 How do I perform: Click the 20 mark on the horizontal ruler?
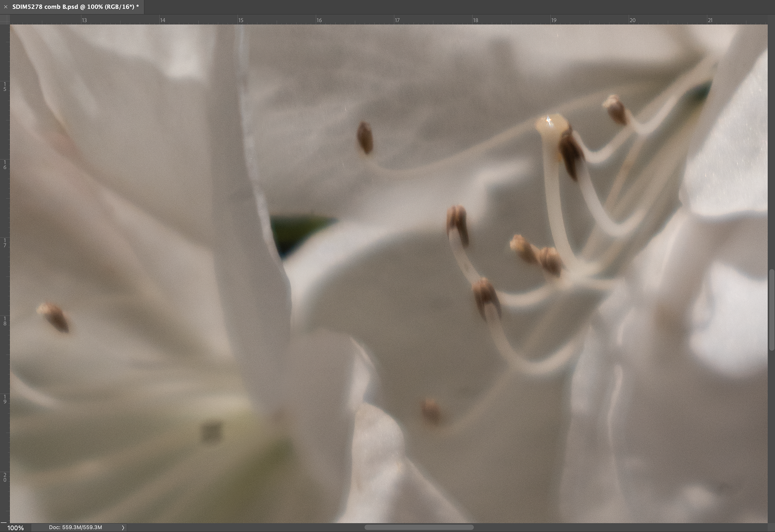pyautogui.click(x=633, y=20)
